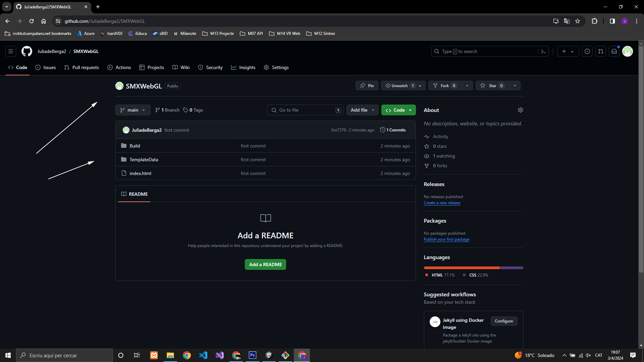Image resolution: width=644 pixels, height=362 pixels.
Task: Expand the green Code dropdown
Action: pos(398,110)
